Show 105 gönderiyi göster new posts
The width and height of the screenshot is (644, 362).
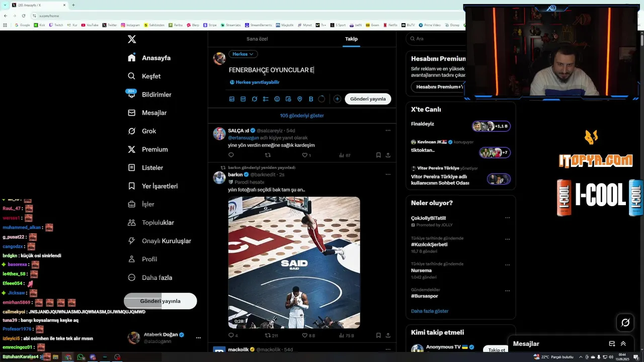pyautogui.click(x=302, y=116)
